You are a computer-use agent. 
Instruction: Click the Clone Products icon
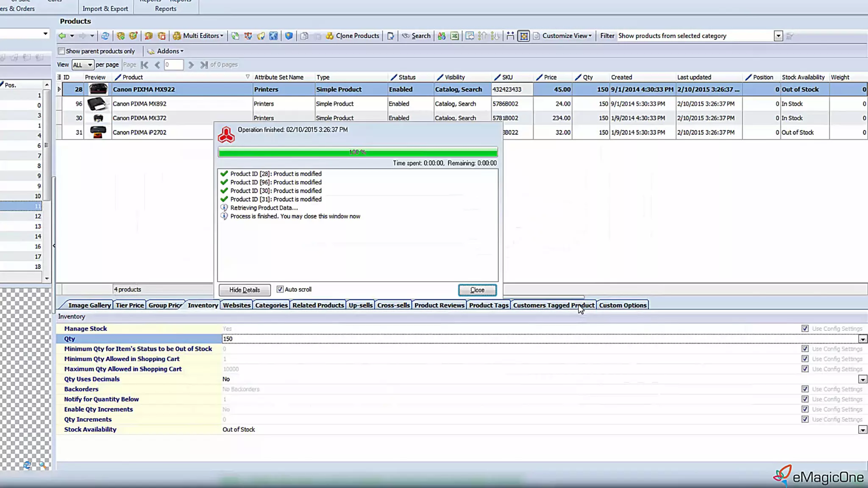330,36
